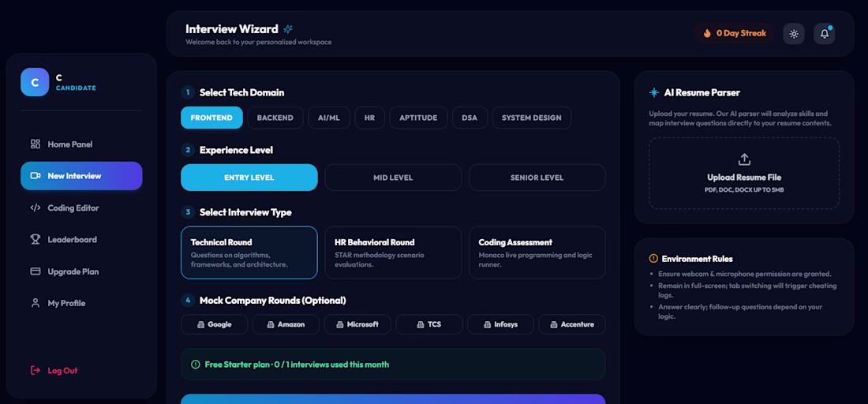This screenshot has width=868, height=404.
Task: Choose MID LEVEL experience
Action: 393,178
